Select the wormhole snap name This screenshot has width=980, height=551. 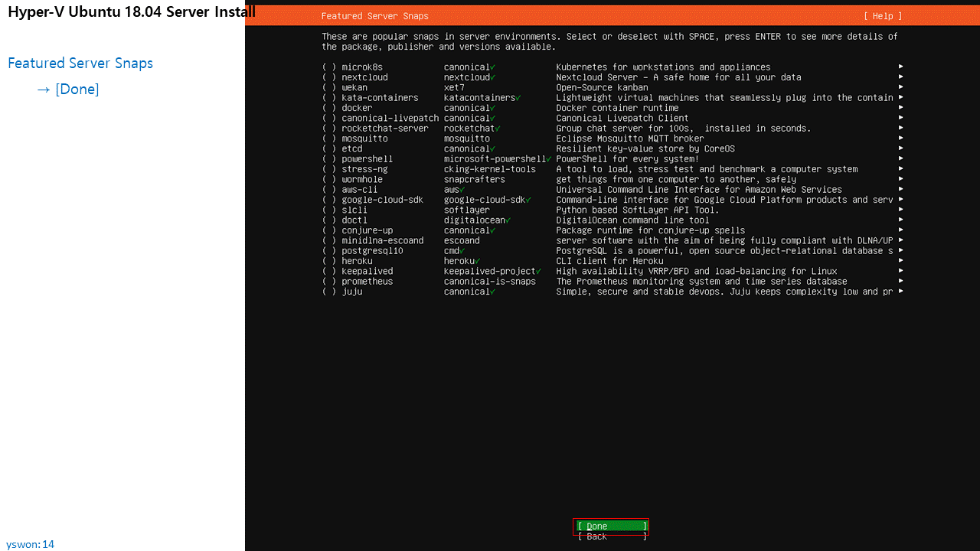tap(362, 179)
